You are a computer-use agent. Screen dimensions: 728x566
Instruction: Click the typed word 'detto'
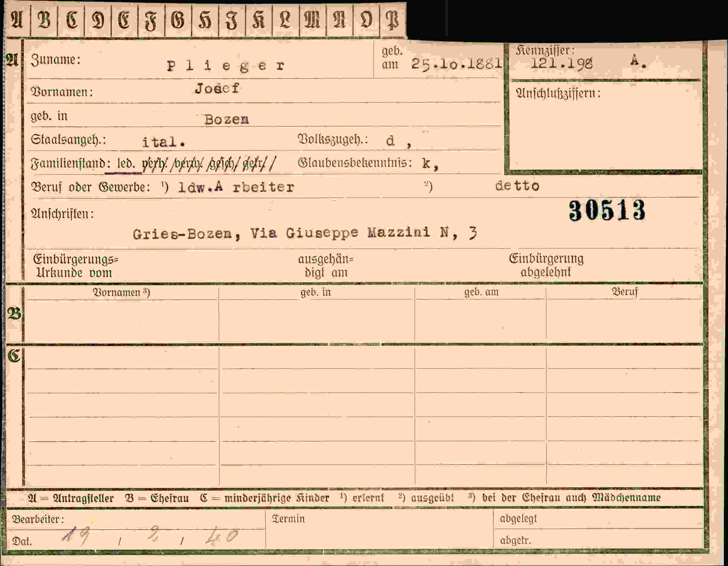517,186
